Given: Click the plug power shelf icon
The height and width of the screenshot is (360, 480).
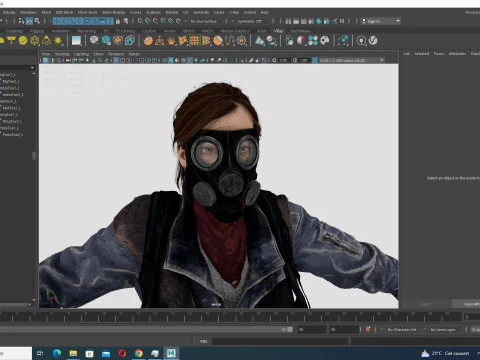Looking at the screenshot, I should click(361, 41).
